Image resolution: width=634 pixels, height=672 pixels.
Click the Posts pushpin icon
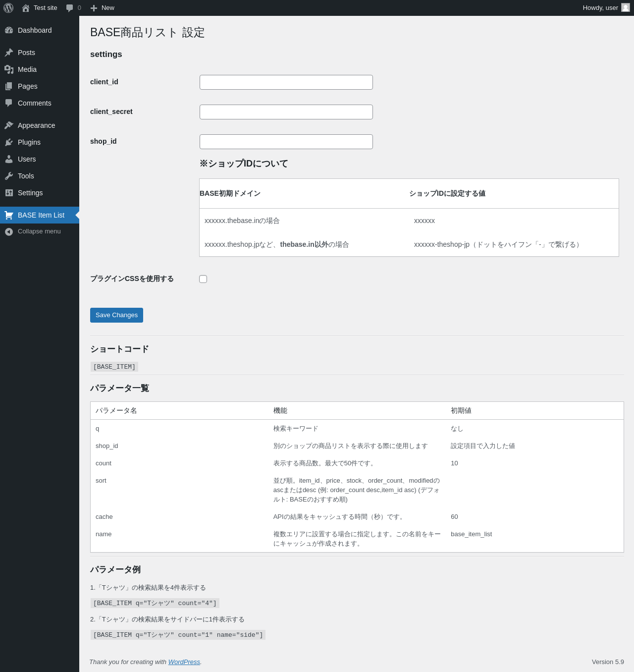[x=9, y=53]
